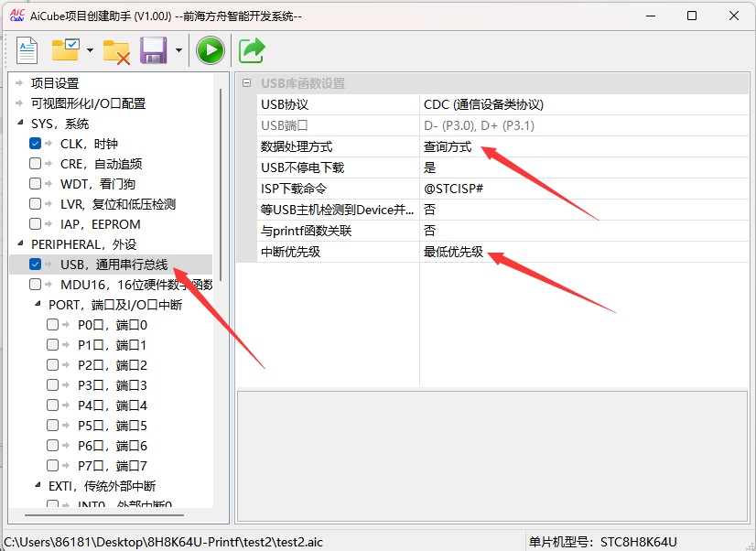This screenshot has height=551, width=756.
Task: Open the dropdown arrow beside open-folder icon
Action: tap(90, 50)
